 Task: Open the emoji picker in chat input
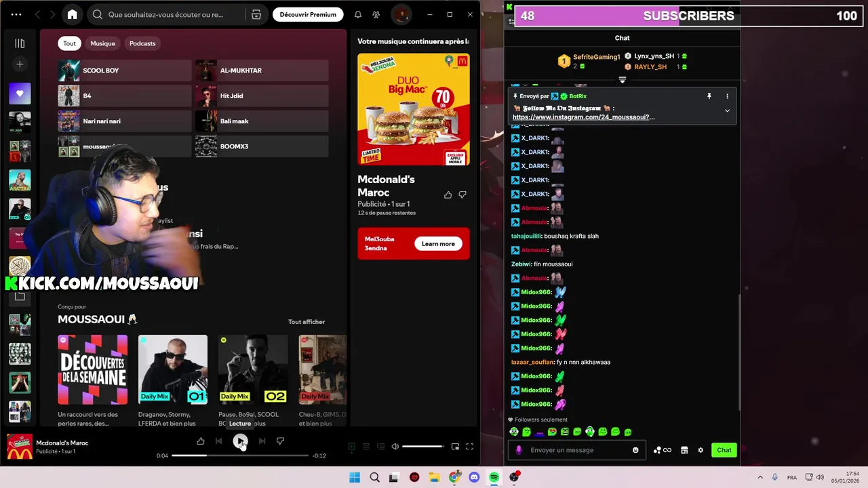(635, 450)
